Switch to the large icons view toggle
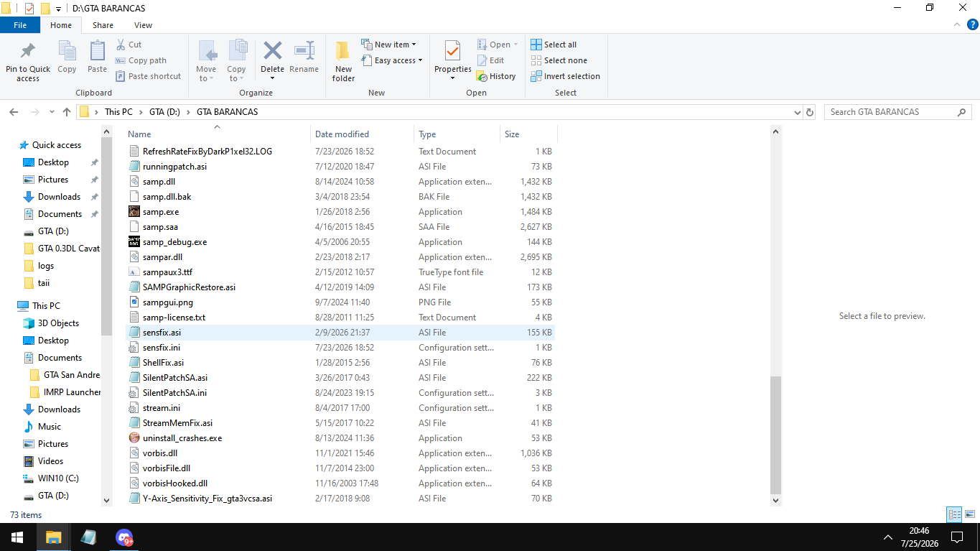980x551 pixels. pyautogui.click(x=969, y=514)
